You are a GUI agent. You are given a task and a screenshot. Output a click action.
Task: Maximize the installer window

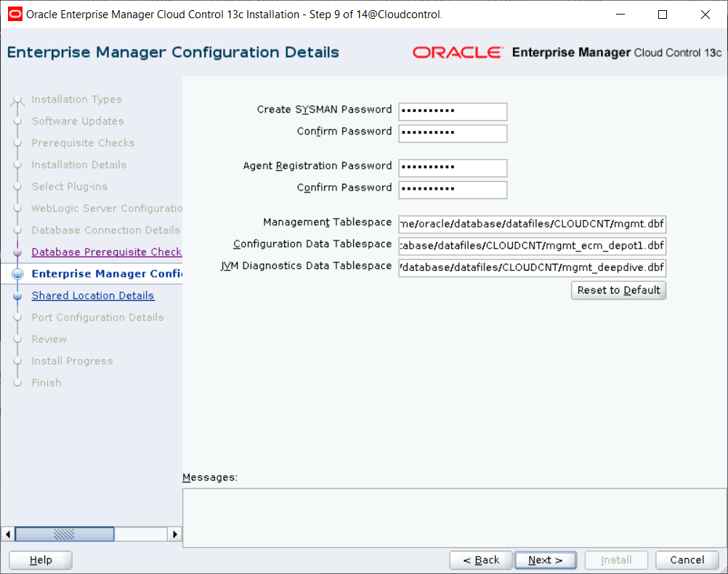click(x=663, y=15)
